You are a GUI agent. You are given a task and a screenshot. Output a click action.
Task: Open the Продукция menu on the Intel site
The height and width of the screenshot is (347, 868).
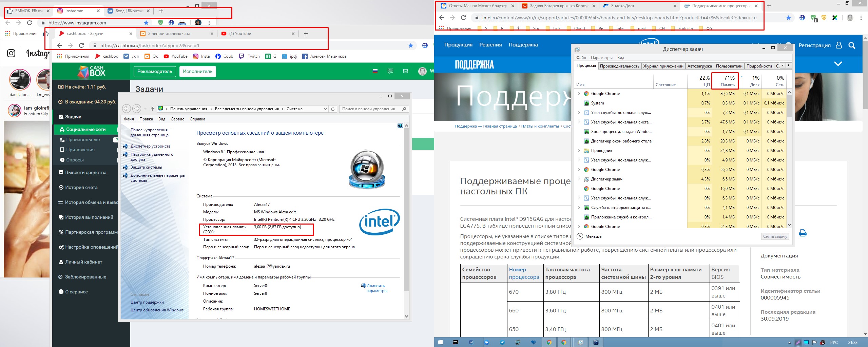[x=458, y=45]
